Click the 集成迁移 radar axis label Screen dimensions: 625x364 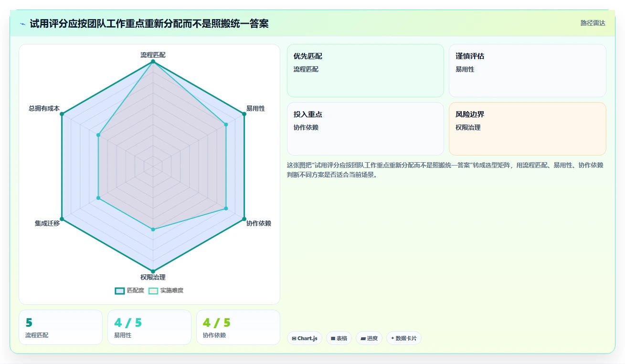coord(47,223)
